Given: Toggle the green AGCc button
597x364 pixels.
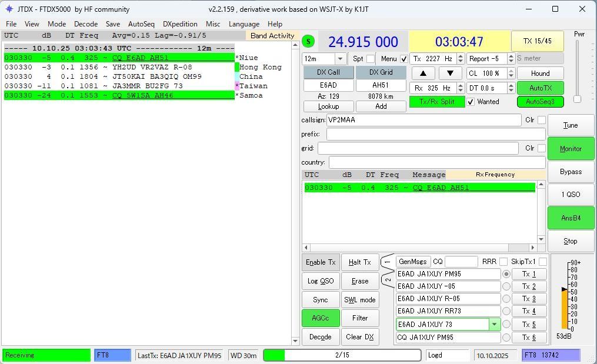Looking at the screenshot, I should (321, 318).
